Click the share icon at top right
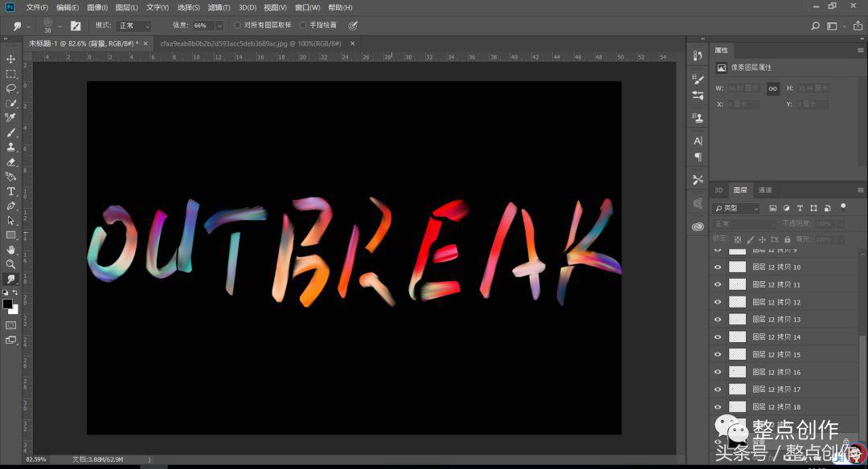 click(858, 26)
